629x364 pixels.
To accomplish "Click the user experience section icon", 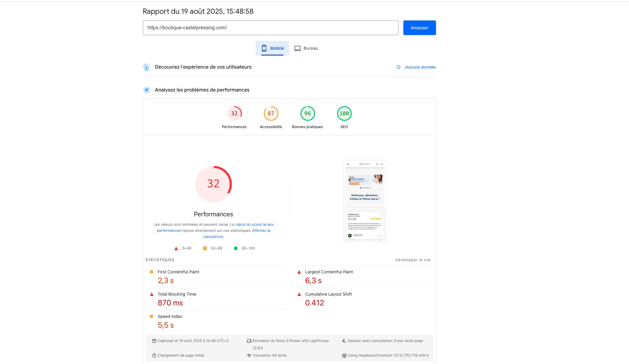I will coord(147,67).
